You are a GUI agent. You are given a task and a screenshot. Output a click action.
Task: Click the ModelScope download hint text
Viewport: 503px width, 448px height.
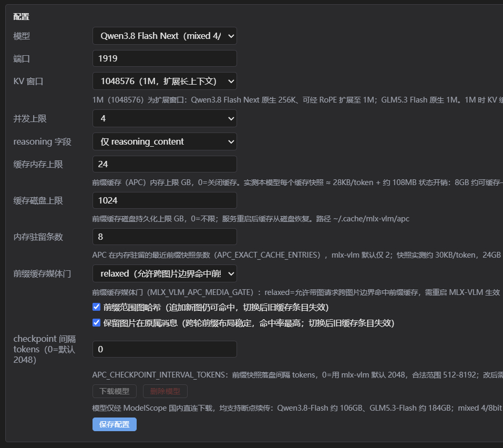(297, 408)
